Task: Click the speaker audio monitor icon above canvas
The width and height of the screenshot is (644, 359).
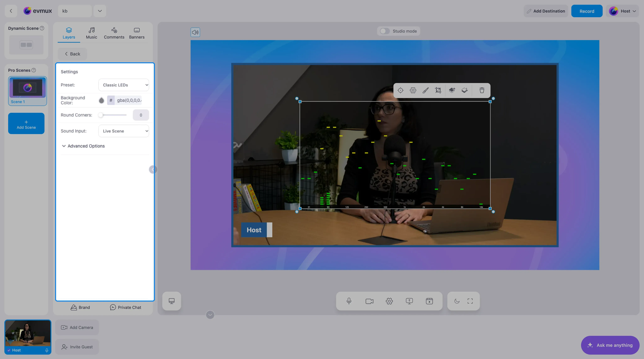Action: click(x=195, y=32)
